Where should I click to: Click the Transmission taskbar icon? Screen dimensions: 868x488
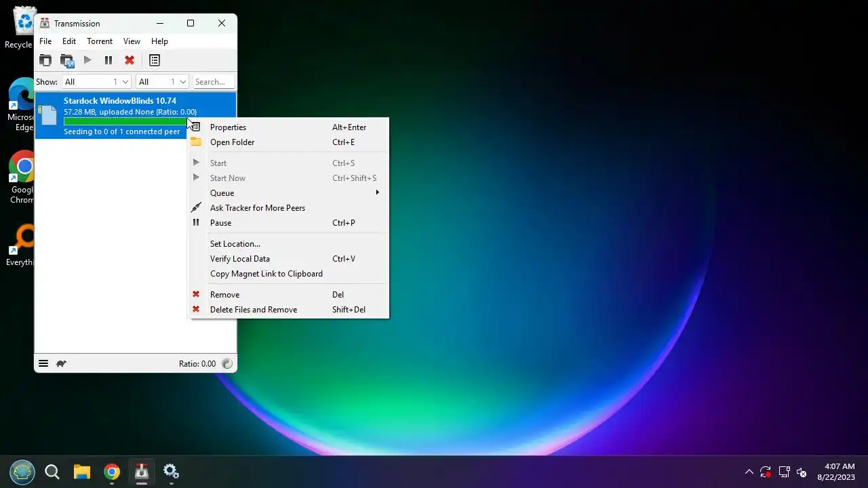142,472
